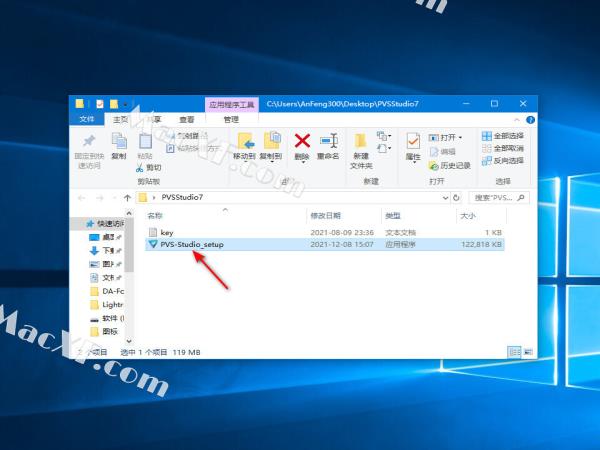Collapse the ribbon with the chevron
This screenshot has height=450, width=600.
pos(517,120)
